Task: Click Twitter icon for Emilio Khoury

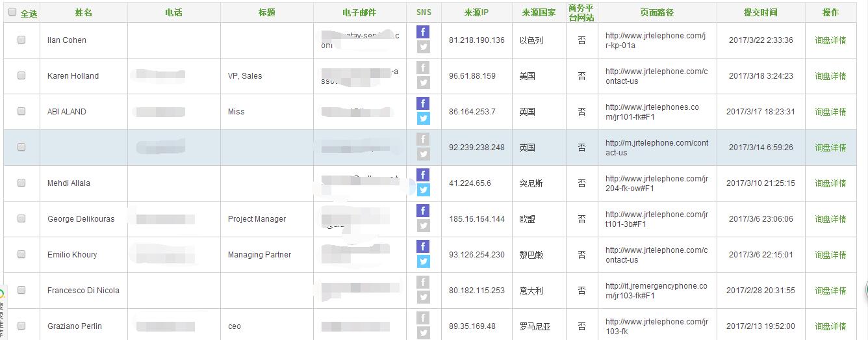Action: [x=423, y=261]
